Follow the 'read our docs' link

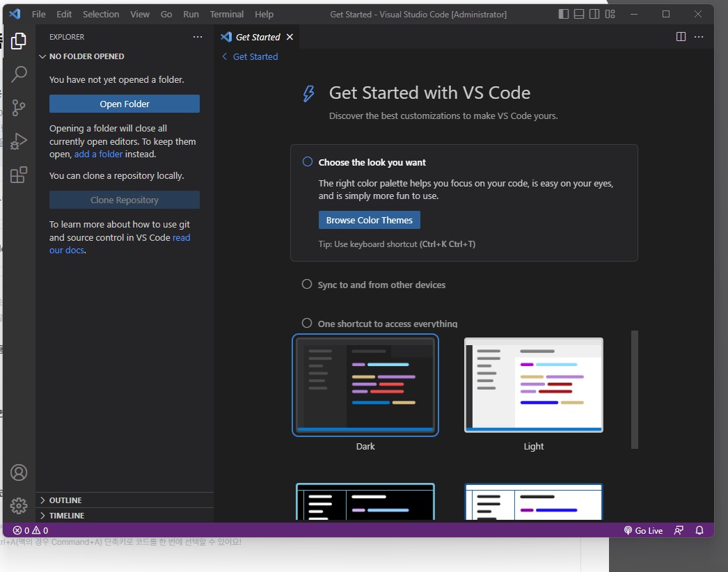tap(181, 238)
